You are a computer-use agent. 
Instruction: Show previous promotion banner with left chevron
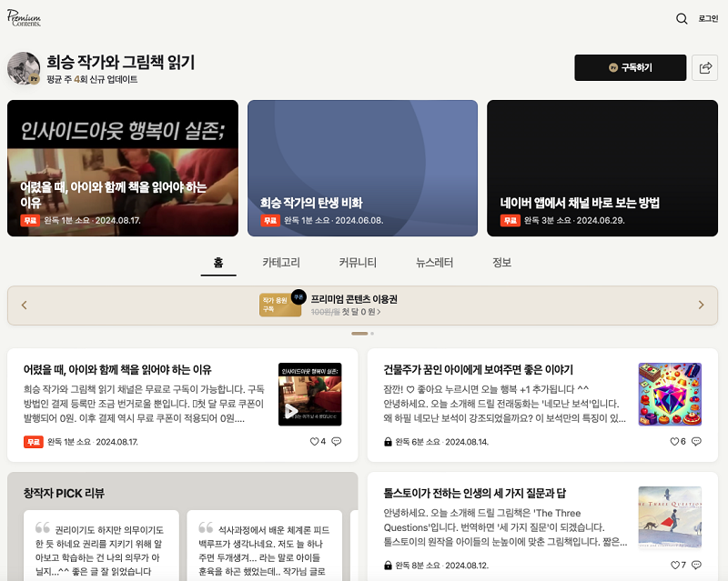25,306
